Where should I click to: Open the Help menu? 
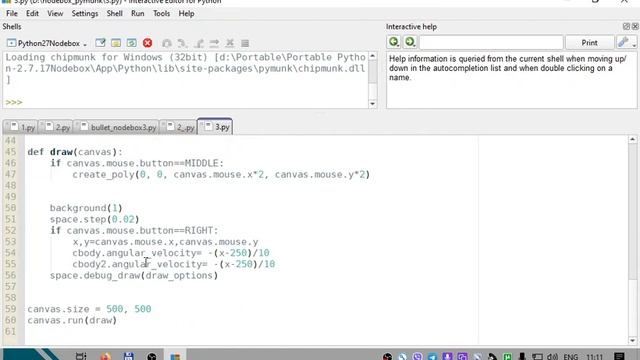187,13
